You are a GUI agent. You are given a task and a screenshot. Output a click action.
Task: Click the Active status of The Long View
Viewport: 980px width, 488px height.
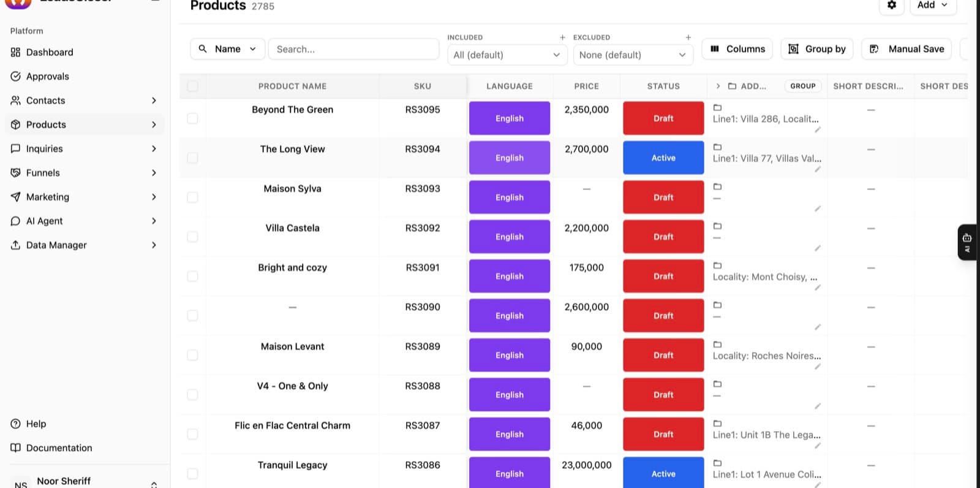[x=663, y=158]
